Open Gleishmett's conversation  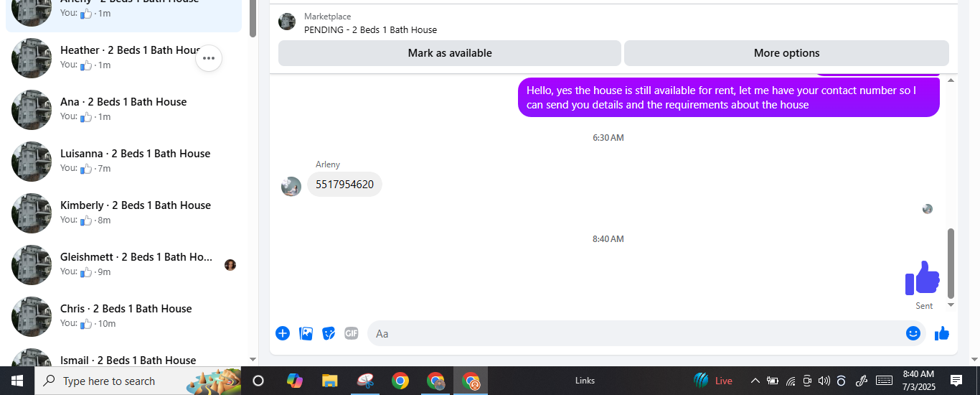(x=124, y=265)
